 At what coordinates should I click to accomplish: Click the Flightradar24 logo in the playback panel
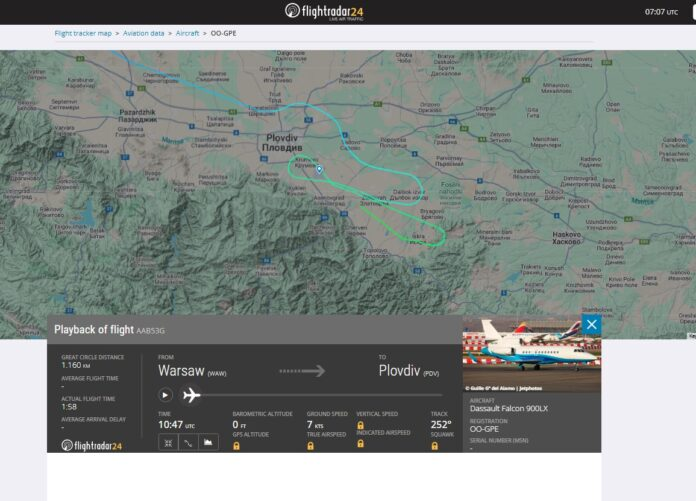[92, 446]
